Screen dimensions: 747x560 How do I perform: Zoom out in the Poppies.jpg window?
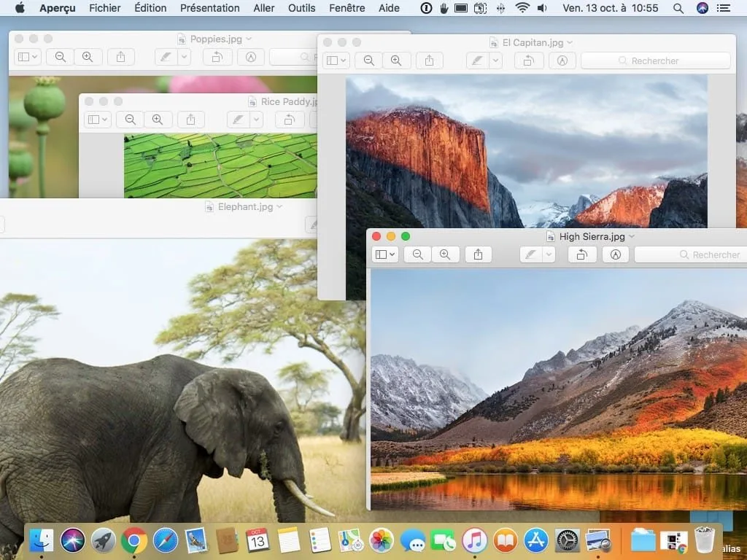(61, 57)
